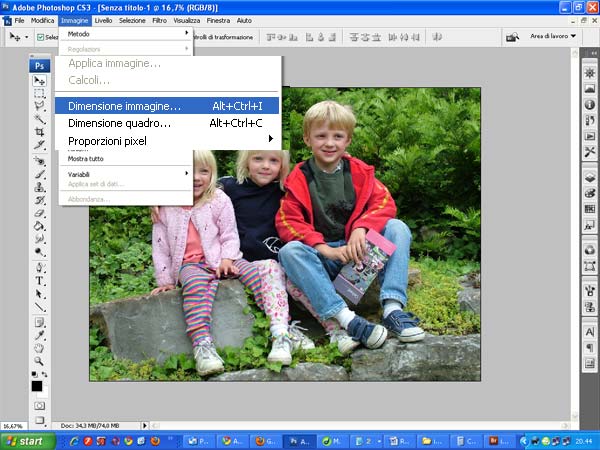Change the screen mode button

tap(39, 420)
